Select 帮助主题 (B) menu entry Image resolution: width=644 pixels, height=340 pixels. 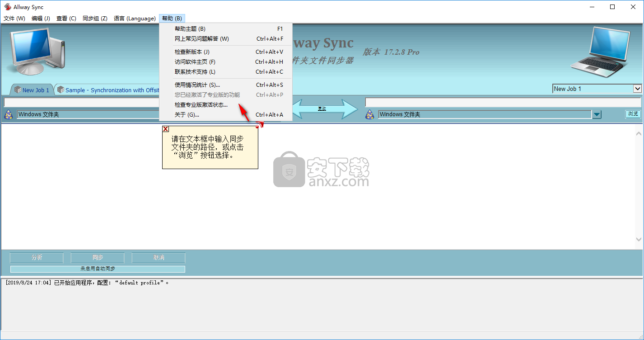tap(226, 28)
